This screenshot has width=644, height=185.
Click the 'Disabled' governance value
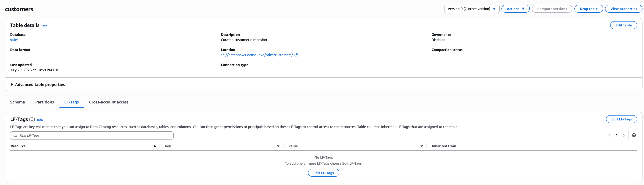pos(438,40)
